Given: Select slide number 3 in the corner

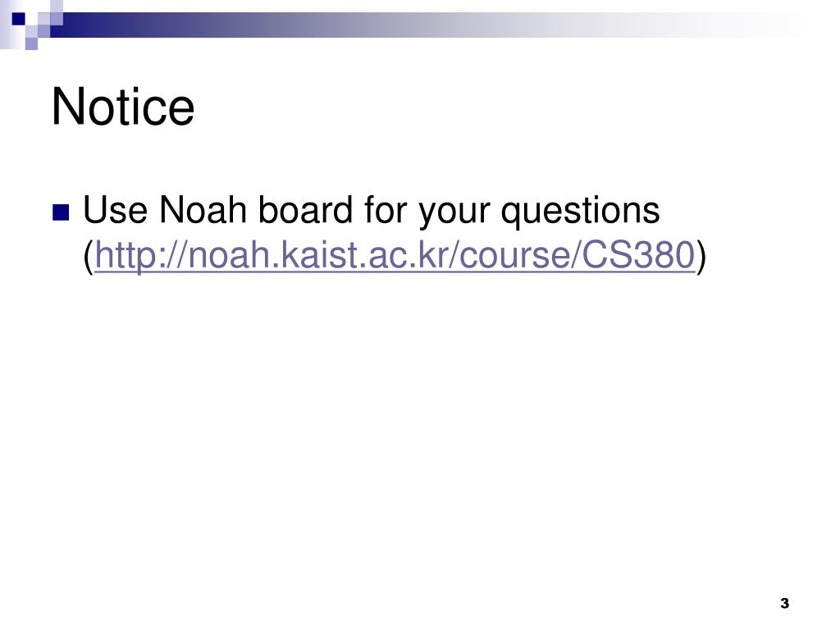Looking at the screenshot, I should (784, 603).
